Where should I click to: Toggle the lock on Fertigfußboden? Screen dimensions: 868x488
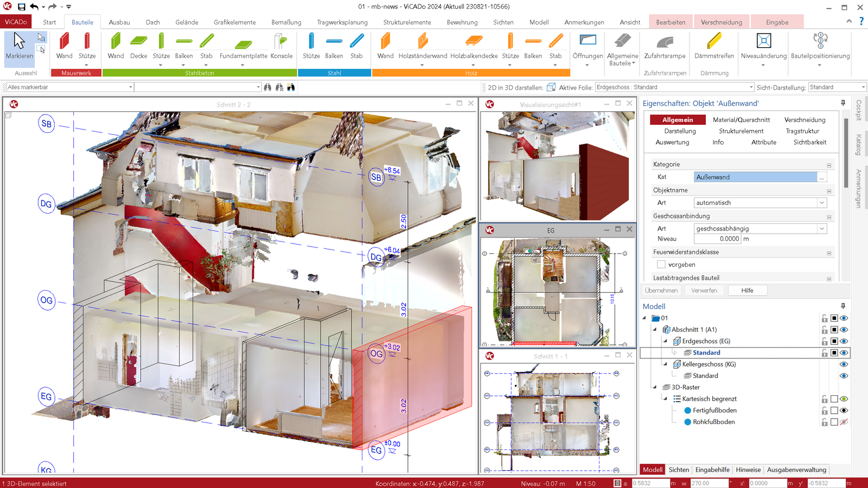click(825, 410)
